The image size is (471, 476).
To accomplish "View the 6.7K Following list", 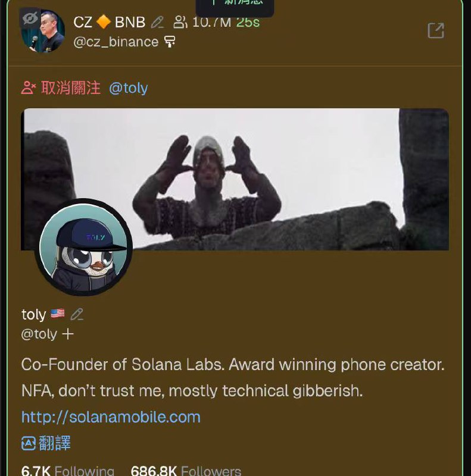I will coord(68,471).
